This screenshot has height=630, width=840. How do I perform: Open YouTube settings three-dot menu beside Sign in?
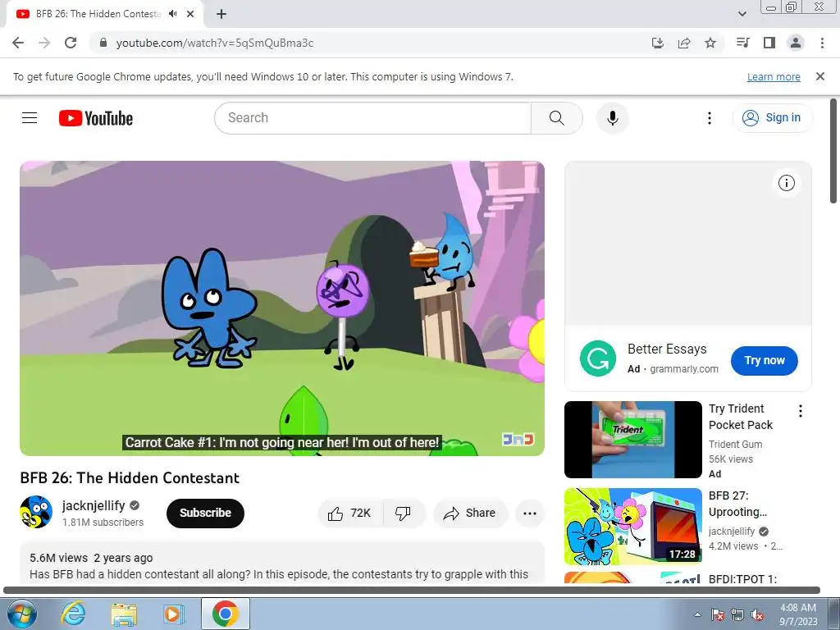tap(710, 118)
